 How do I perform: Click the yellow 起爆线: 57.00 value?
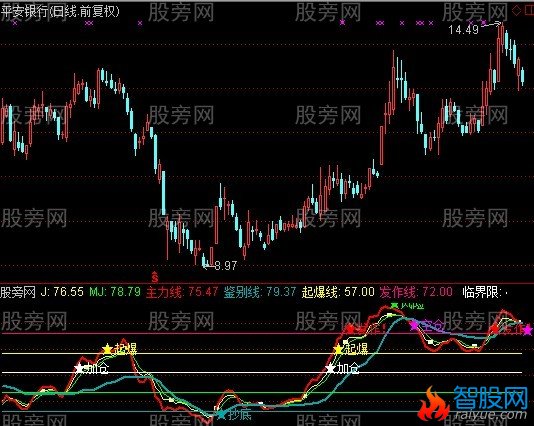coord(338,292)
